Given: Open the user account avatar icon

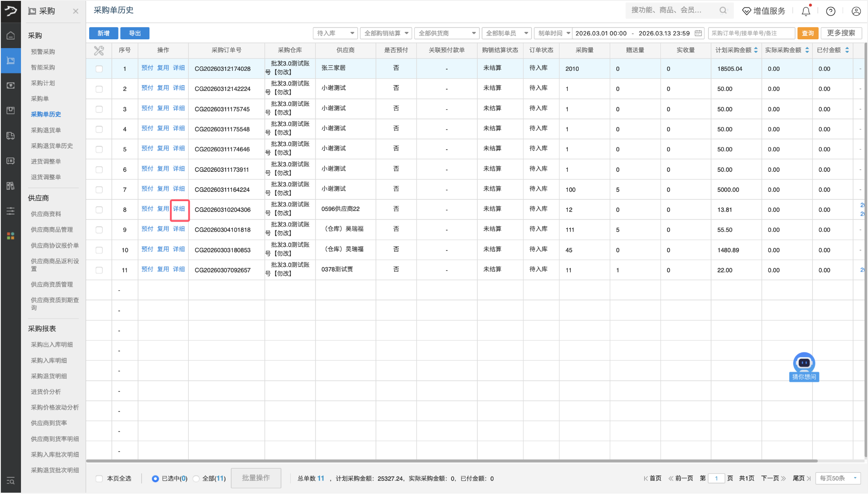Looking at the screenshot, I should tap(856, 11).
